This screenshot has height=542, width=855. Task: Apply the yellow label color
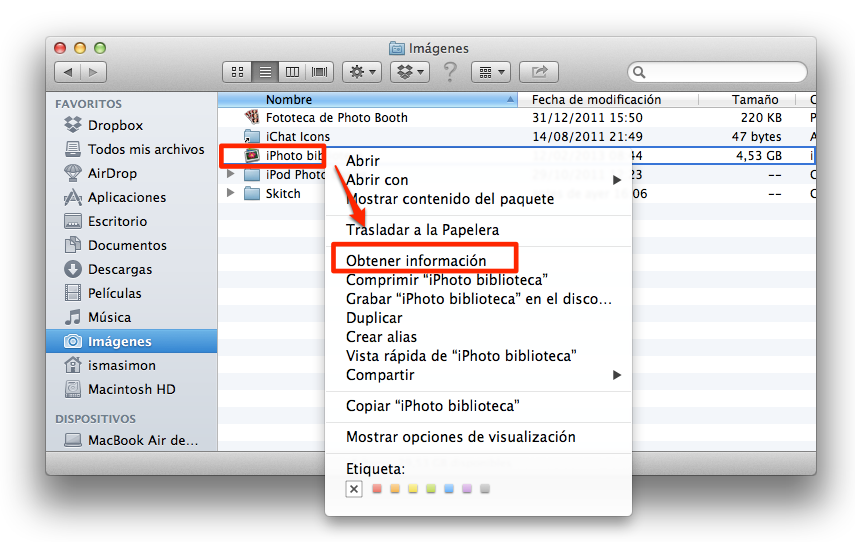click(x=413, y=489)
